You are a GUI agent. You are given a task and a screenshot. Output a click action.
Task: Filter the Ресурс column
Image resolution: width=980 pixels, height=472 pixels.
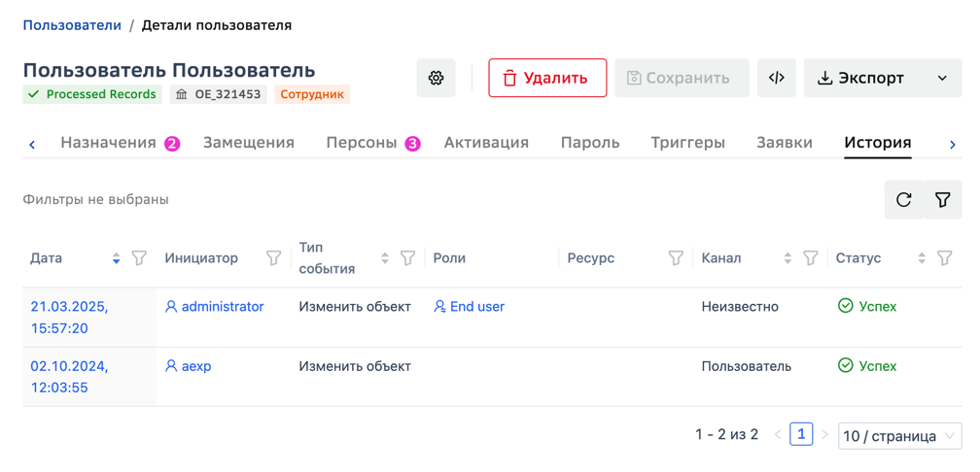tap(676, 258)
